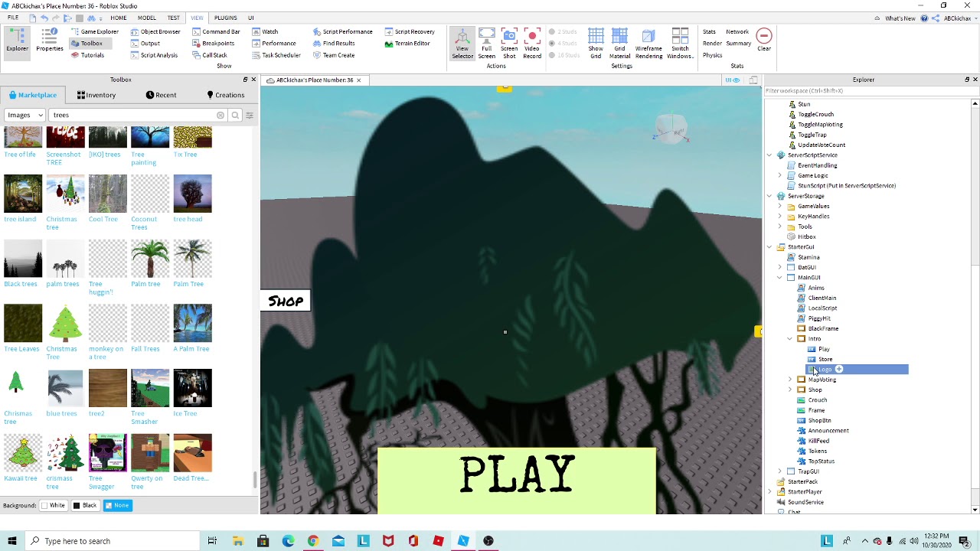Toggle Show Grid
980x551 pixels.
[x=596, y=44]
